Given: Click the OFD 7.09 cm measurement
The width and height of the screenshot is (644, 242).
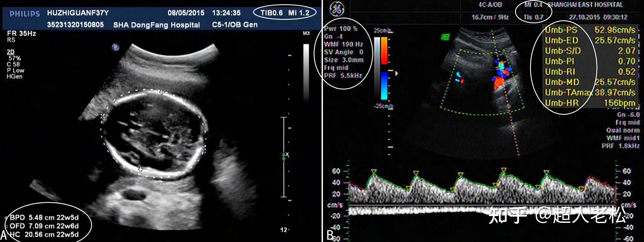Looking at the screenshot, I should [44, 226].
